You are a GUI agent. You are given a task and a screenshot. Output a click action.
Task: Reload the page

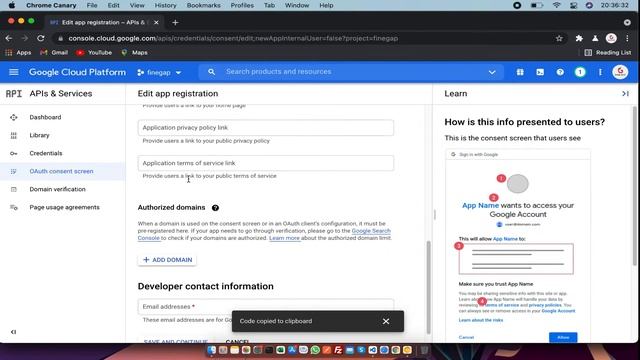[41, 38]
